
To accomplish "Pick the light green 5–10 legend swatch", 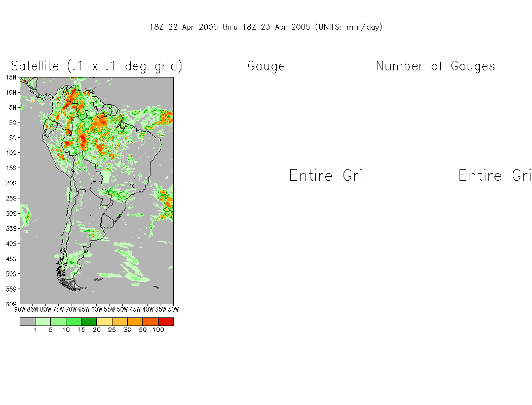I will pos(58,321).
